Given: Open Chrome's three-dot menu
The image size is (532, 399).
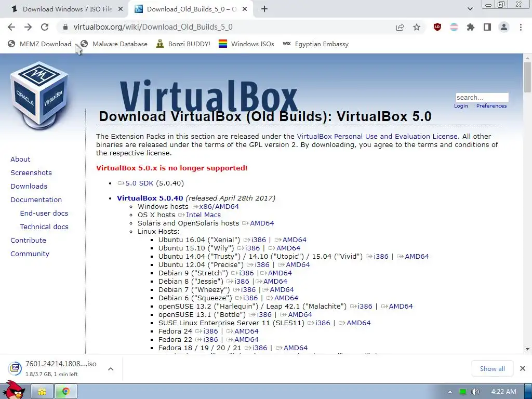Looking at the screenshot, I should click(x=521, y=27).
